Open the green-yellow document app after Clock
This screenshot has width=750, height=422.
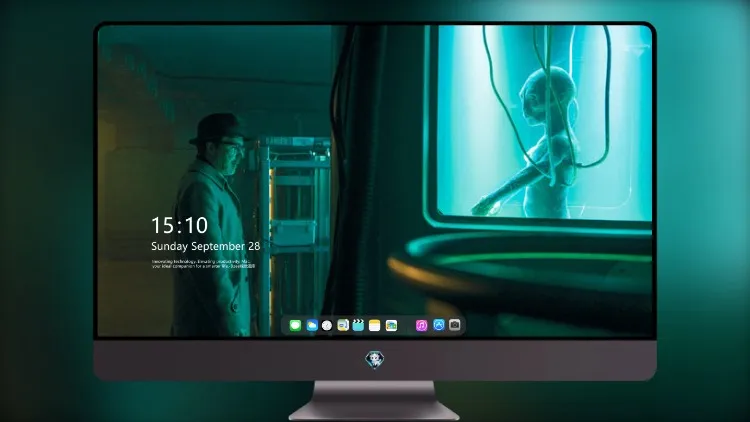pos(343,325)
